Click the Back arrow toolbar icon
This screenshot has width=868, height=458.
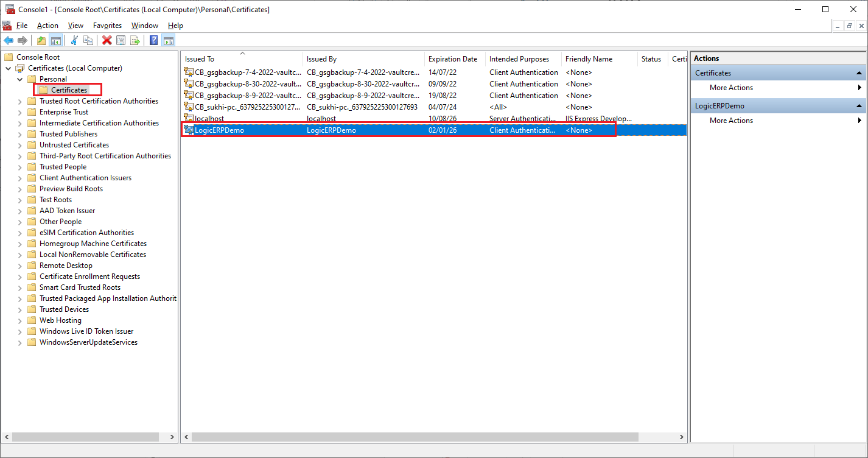tap(9, 40)
